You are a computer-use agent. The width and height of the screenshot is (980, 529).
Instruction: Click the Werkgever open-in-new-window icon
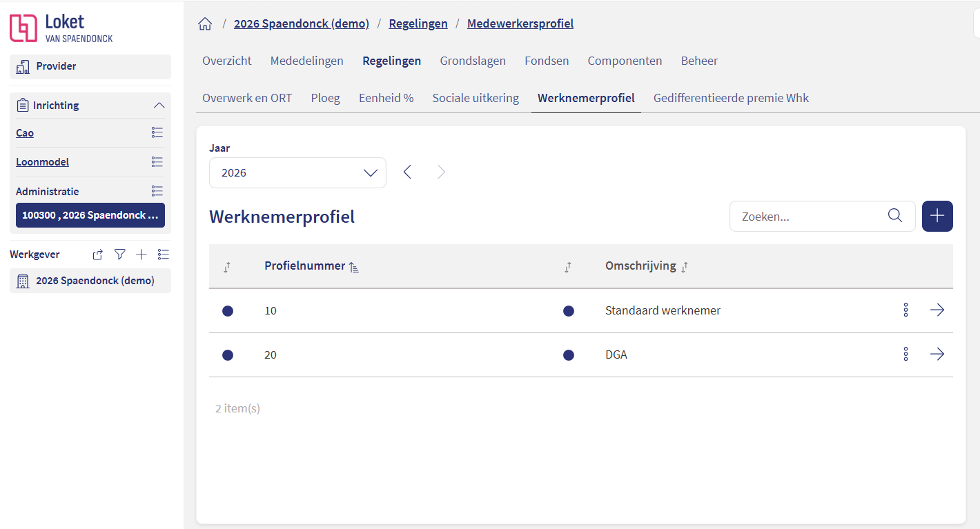coord(98,254)
